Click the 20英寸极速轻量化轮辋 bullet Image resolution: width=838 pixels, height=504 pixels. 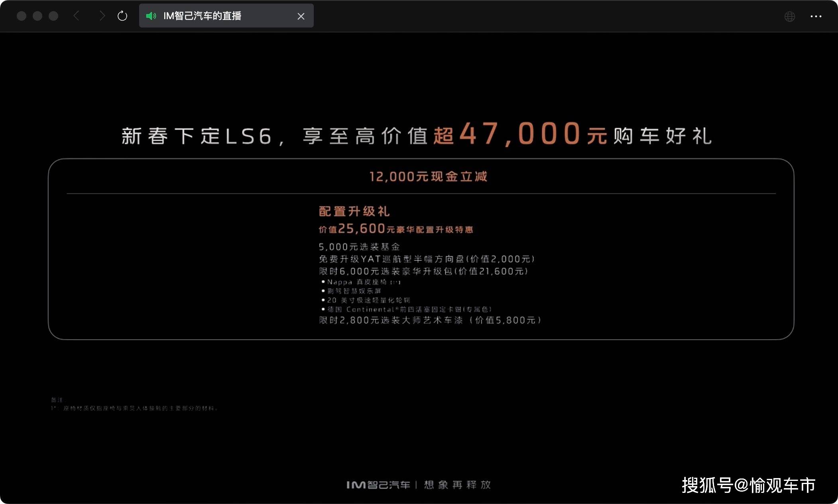(x=366, y=300)
